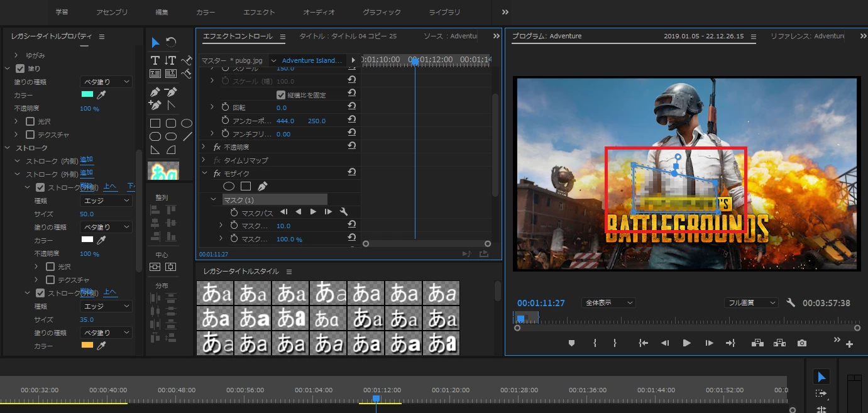Select the Pen tool in Titler toolbox
The image size is (868, 413).
point(155,92)
